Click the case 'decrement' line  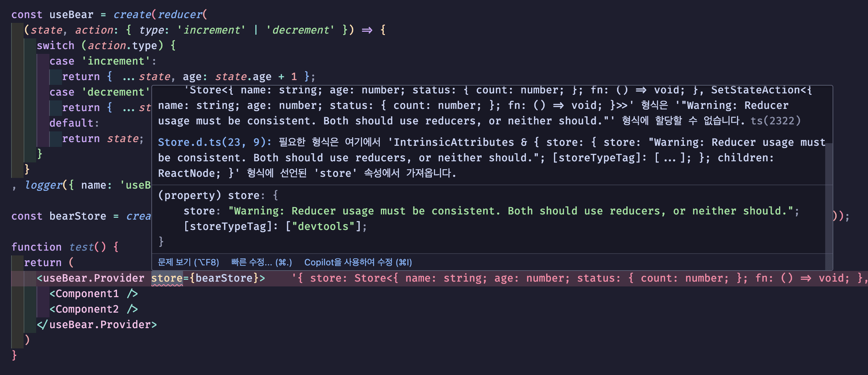pyautogui.click(x=100, y=92)
